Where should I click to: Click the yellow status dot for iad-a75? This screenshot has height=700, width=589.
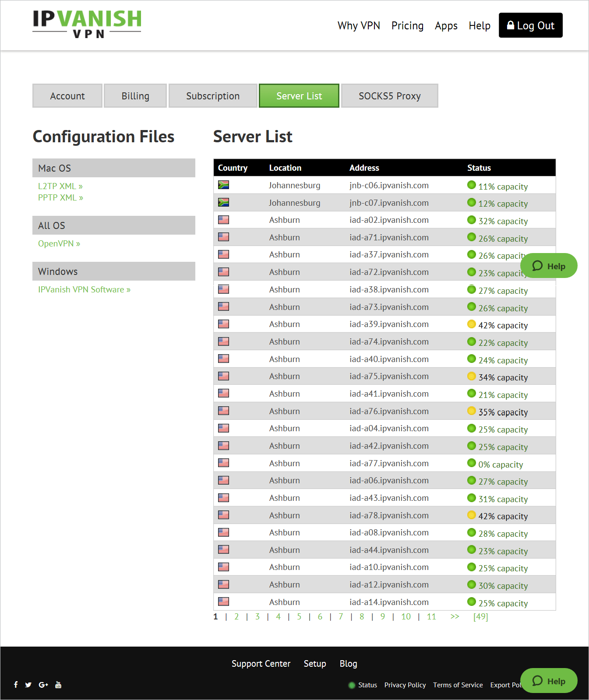tap(472, 376)
